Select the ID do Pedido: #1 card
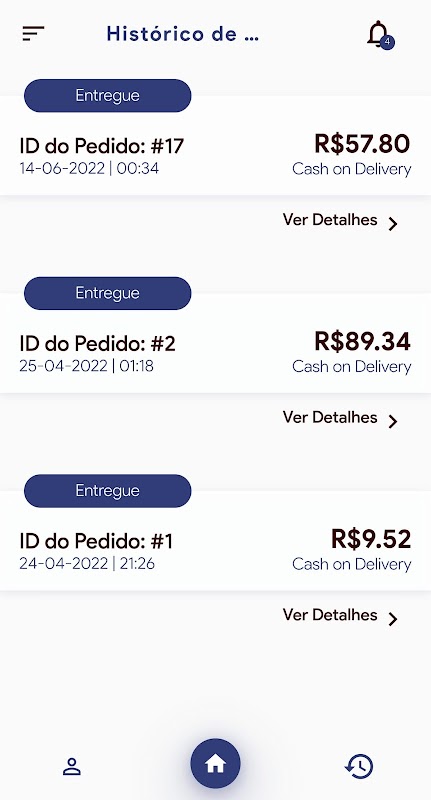Viewport: 431px width, 800px height. (x=215, y=540)
